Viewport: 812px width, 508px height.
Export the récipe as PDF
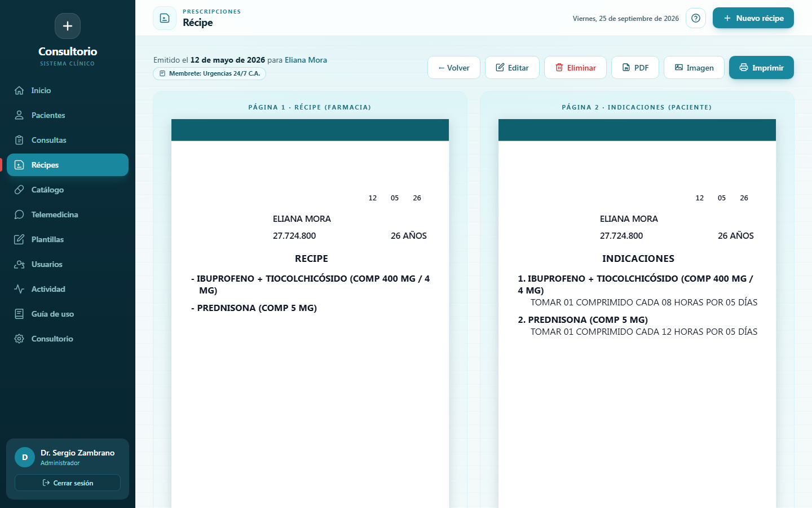point(635,68)
